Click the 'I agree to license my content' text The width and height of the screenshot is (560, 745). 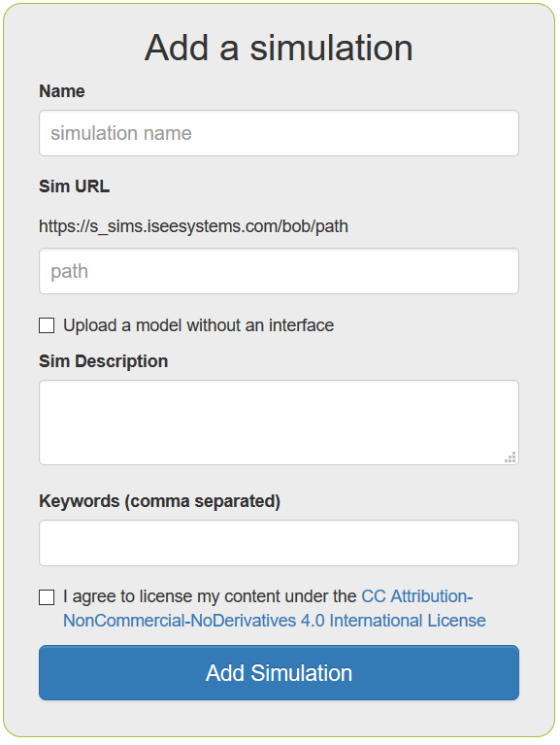click(210, 596)
